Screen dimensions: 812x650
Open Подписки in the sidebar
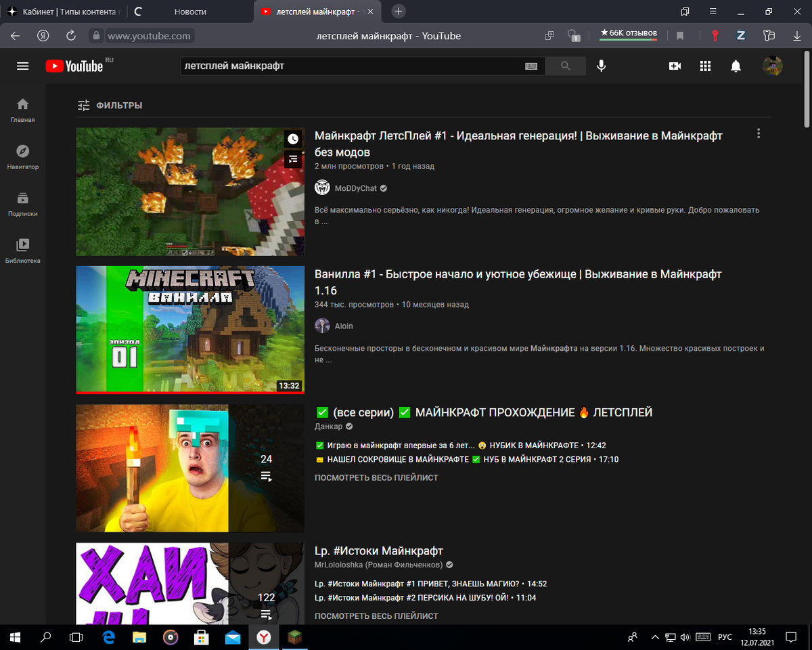[23, 204]
